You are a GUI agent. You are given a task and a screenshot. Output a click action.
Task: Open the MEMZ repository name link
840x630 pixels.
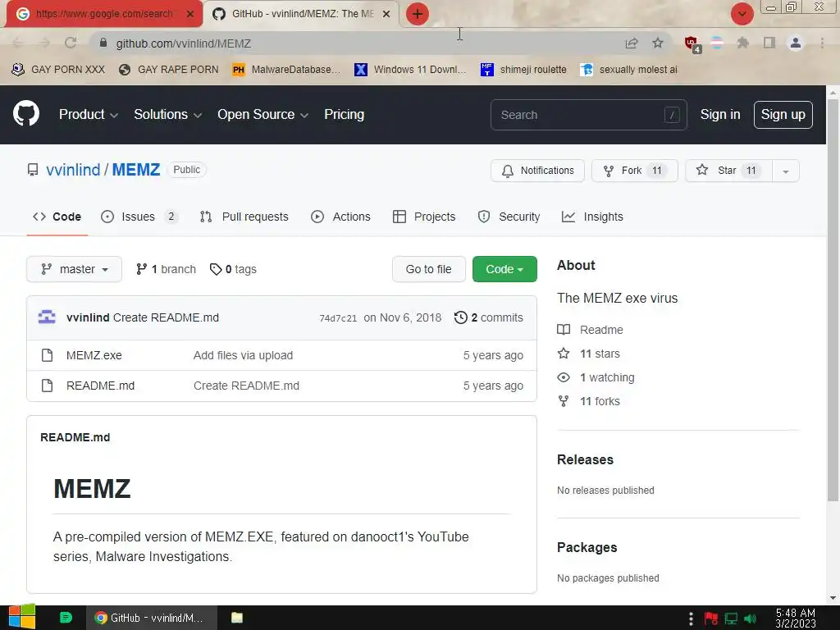136,170
